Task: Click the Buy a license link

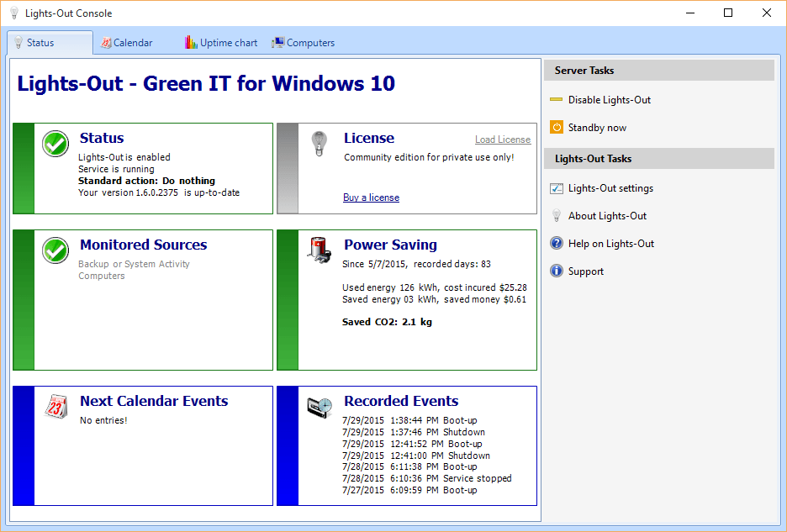Action: click(x=372, y=198)
